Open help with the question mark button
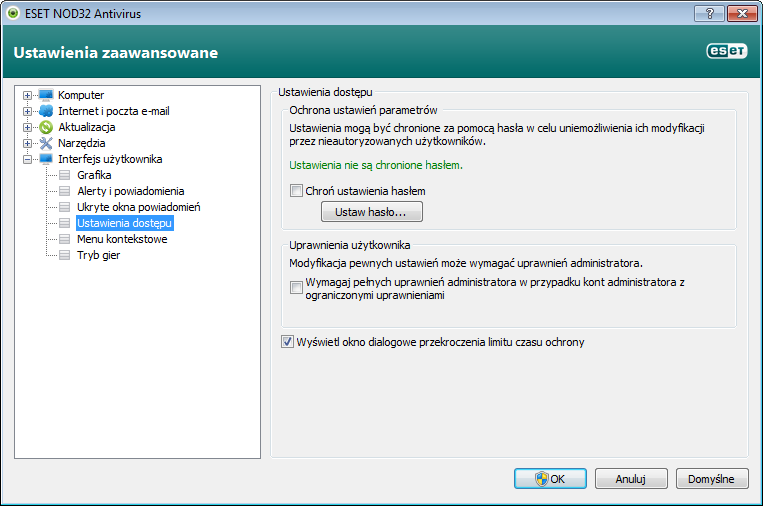 click(709, 14)
